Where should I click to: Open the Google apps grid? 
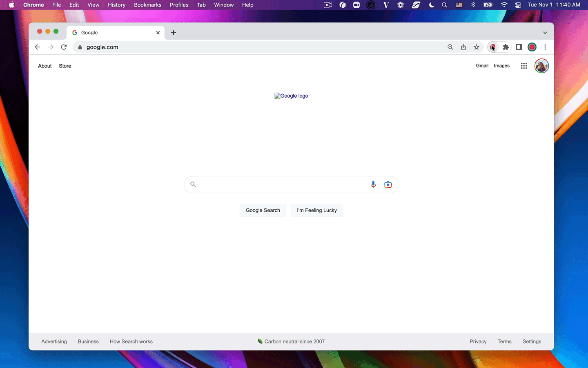point(524,66)
